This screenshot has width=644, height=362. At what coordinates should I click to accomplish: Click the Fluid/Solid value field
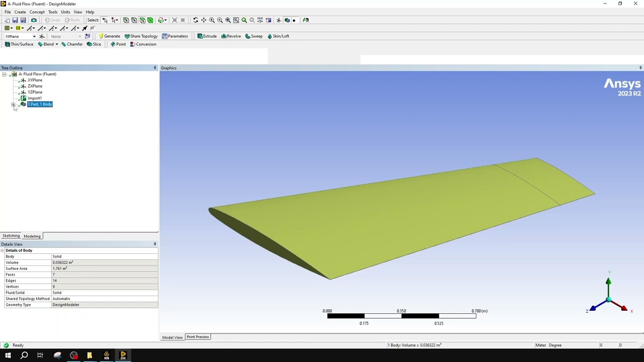[105, 293]
